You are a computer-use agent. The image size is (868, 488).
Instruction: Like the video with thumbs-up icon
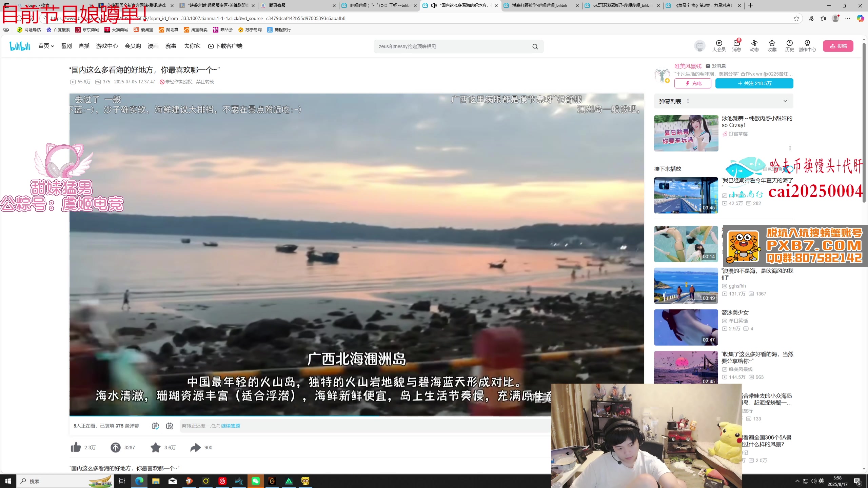[76, 447]
